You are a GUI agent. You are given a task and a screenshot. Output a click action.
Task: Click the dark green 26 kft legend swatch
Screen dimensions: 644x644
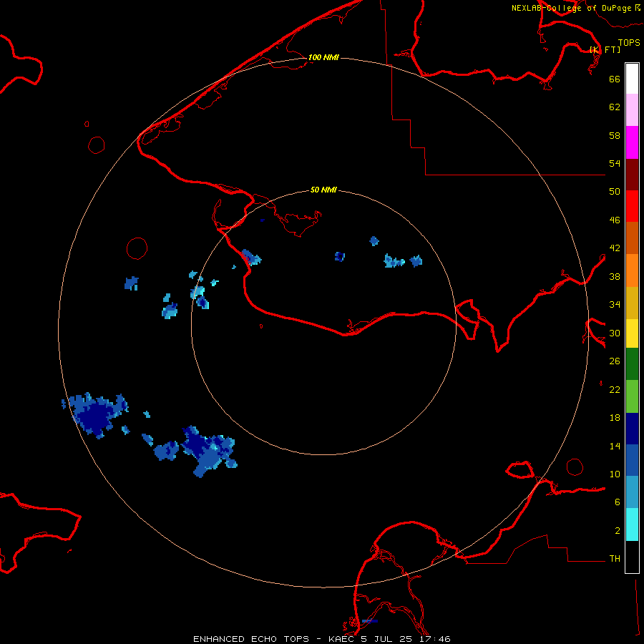click(x=632, y=364)
